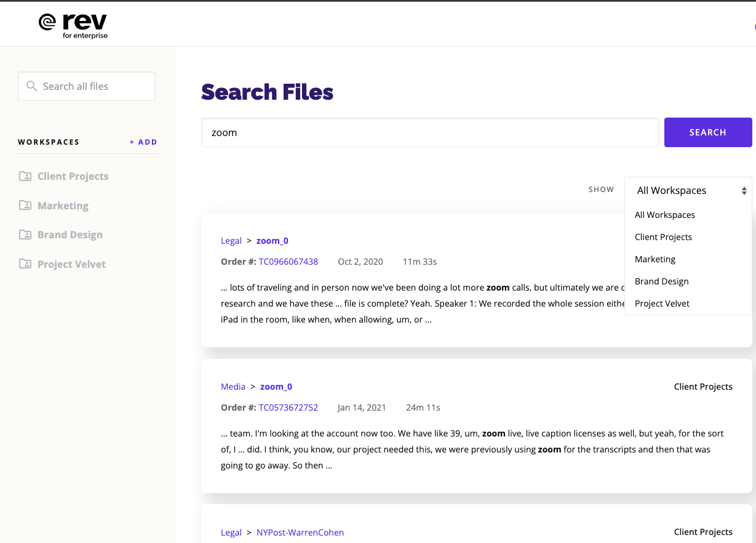Open the zoom_0 file dated Oct 2, 2020
Viewport: 756px width, 543px height.
click(x=273, y=241)
